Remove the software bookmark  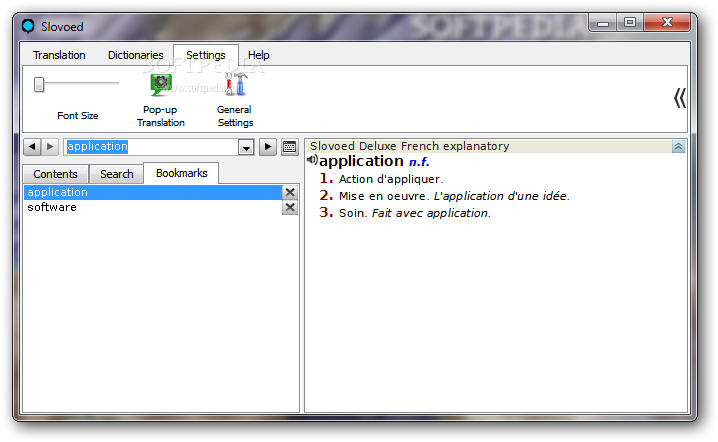tap(290, 207)
